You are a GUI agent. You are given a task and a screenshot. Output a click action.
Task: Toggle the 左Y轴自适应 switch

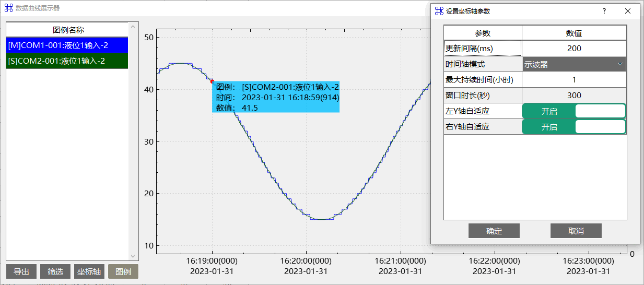(x=574, y=111)
